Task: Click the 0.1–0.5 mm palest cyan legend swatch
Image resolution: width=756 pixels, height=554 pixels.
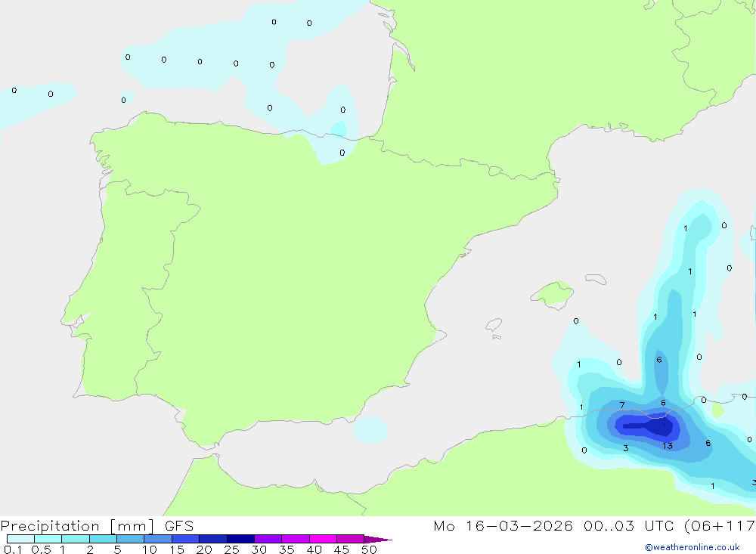Action: point(20,539)
